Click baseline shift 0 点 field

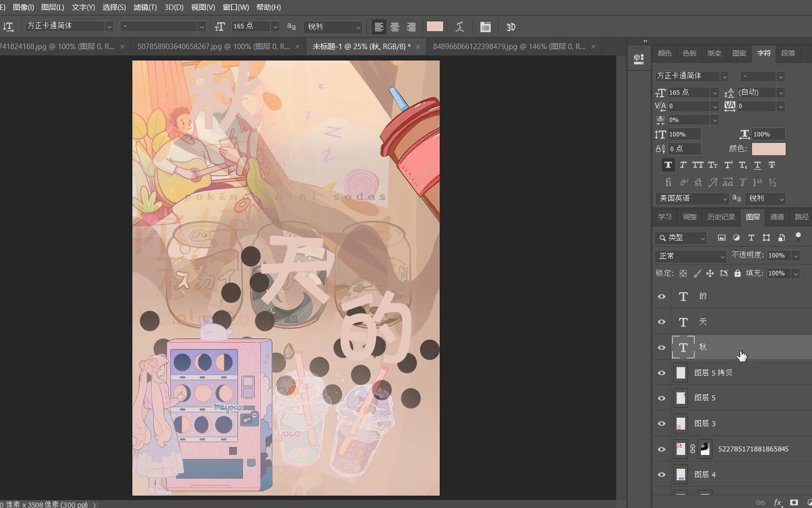click(684, 149)
